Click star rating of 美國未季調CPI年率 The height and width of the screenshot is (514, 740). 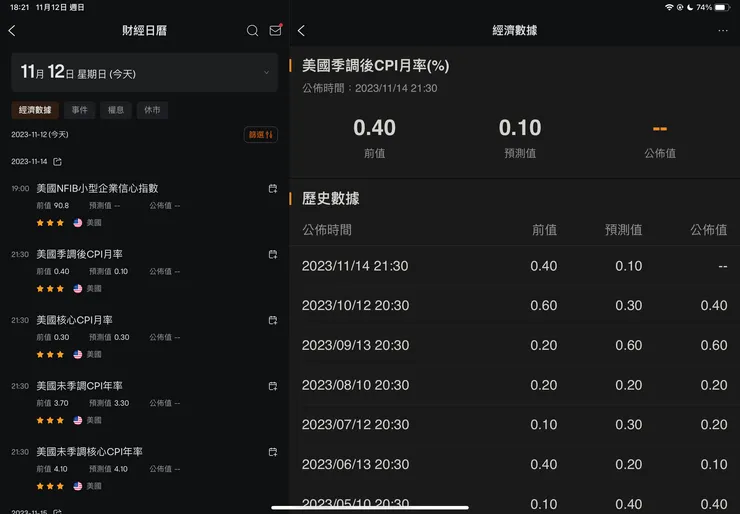tap(50, 420)
